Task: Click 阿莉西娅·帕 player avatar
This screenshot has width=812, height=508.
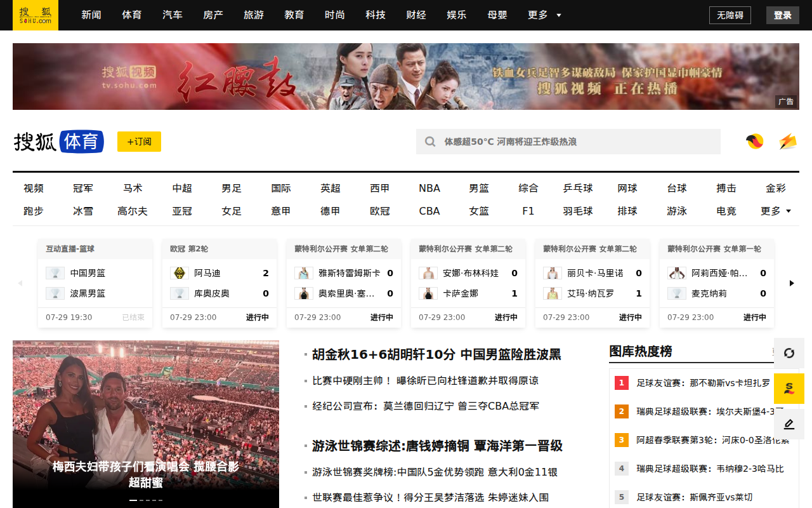Action: tap(677, 273)
